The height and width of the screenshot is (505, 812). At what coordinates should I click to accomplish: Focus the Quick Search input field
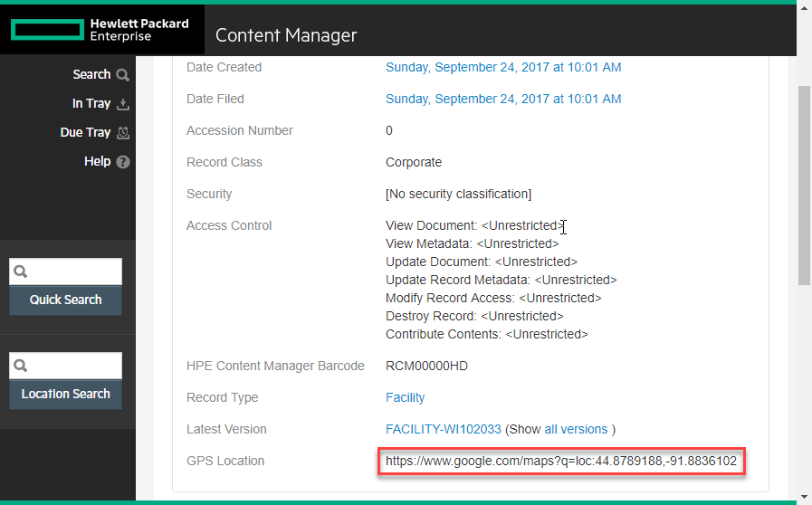(x=66, y=272)
